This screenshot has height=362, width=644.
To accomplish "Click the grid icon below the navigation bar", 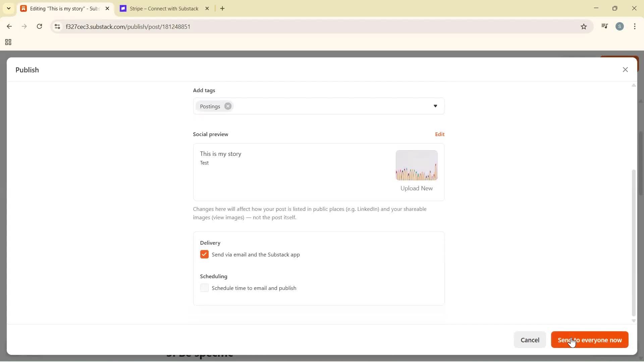I will point(8,42).
